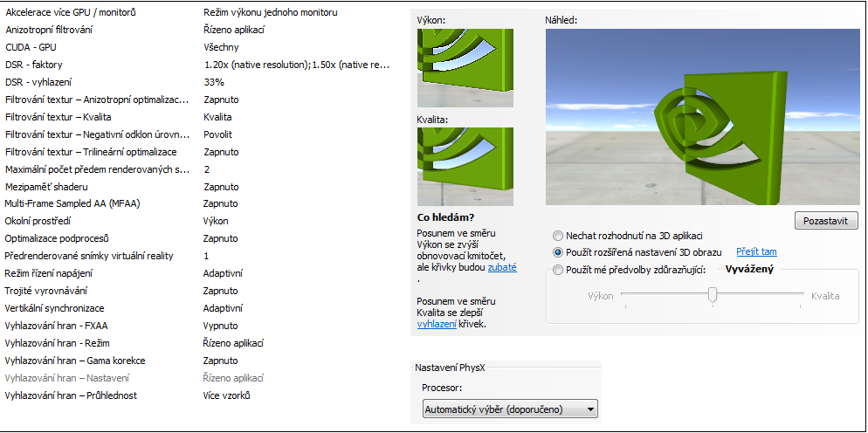Select 'Maximální počet předem renderovaných' row
Image resolution: width=868 pixels, height=433 pixels.
199,169
